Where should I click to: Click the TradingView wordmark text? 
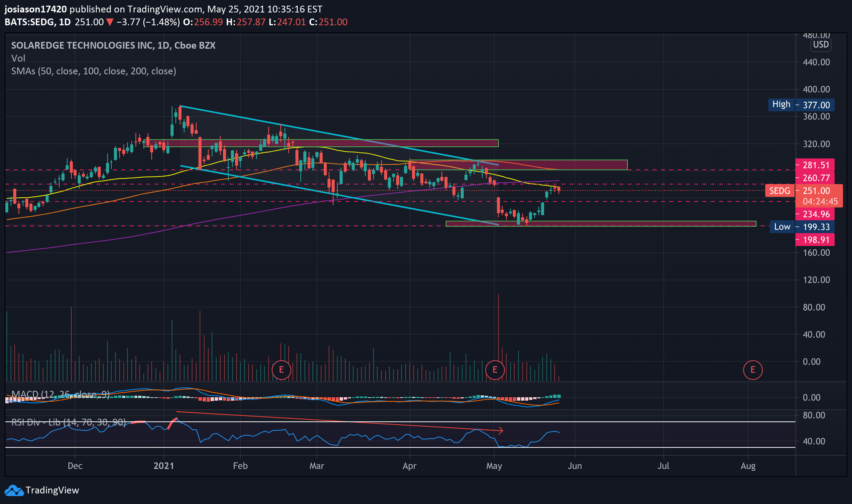click(x=52, y=490)
